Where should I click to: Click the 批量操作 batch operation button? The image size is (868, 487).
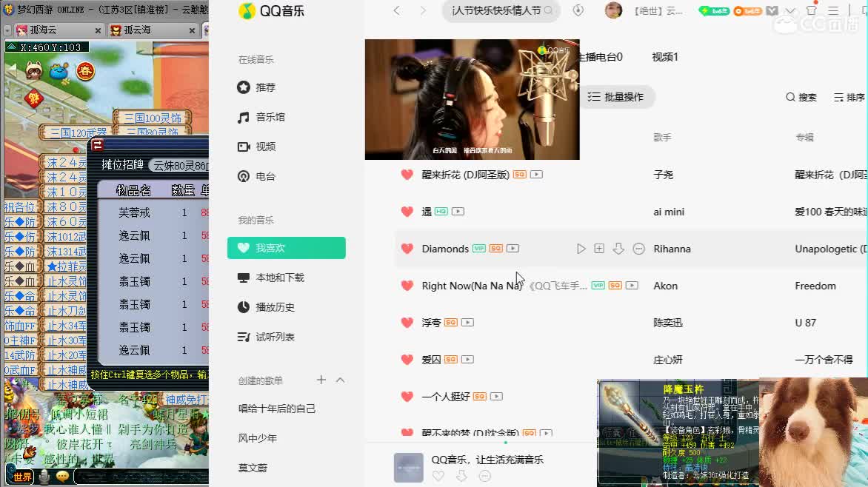[x=616, y=97]
